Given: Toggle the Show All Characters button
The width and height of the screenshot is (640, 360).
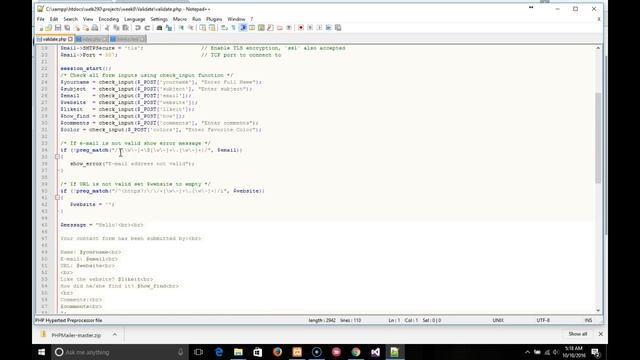Looking at the screenshot, I should tap(233, 28).
